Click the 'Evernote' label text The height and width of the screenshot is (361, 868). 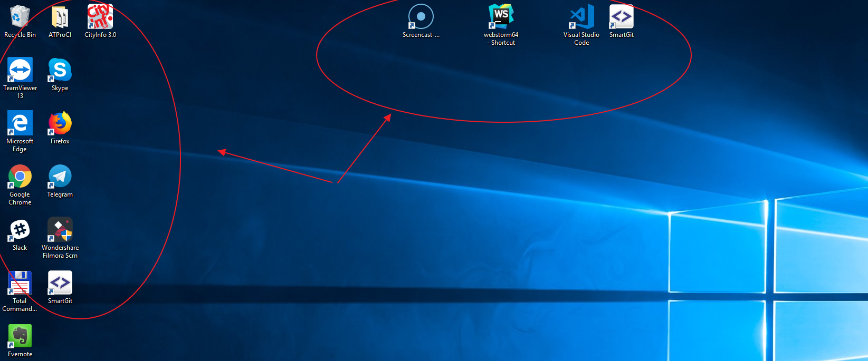click(20, 354)
